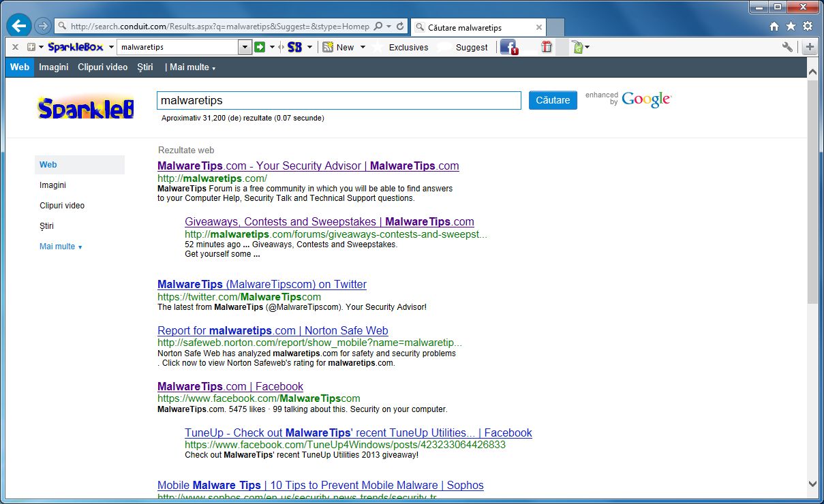This screenshot has height=504, width=824.
Task: Go forward with the browser forward arrow
Action: [43, 27]
